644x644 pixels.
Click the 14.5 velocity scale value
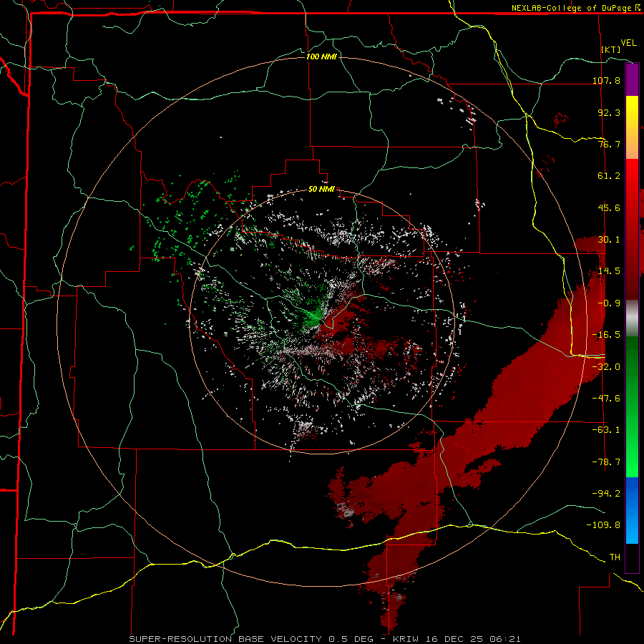tap(609, 271)
